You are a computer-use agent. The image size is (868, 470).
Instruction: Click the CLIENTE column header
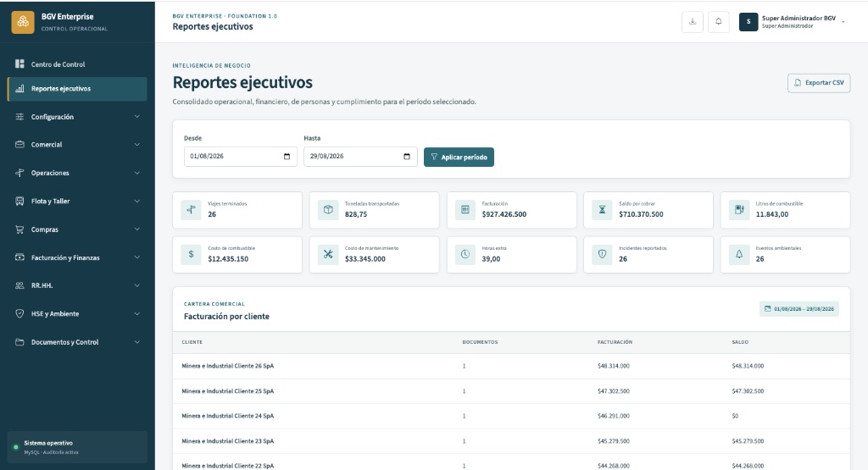192,342
